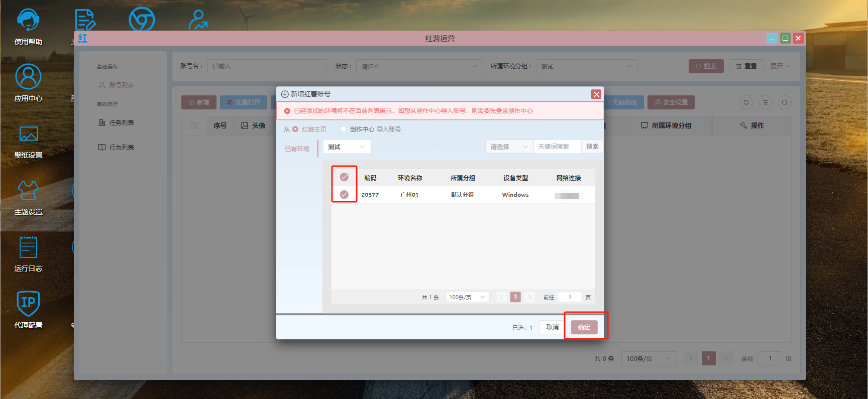Open the Chrome-style browser desktop icon
Viewport: 868px width, 399px height.
142,20
